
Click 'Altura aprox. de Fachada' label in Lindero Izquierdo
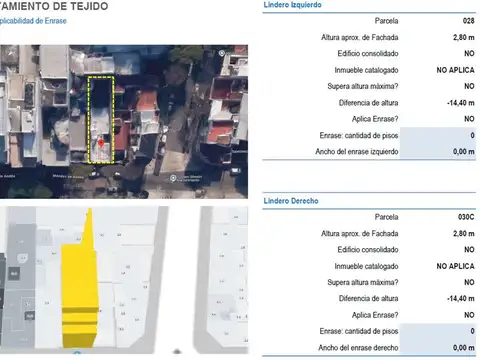pos(360,37)
